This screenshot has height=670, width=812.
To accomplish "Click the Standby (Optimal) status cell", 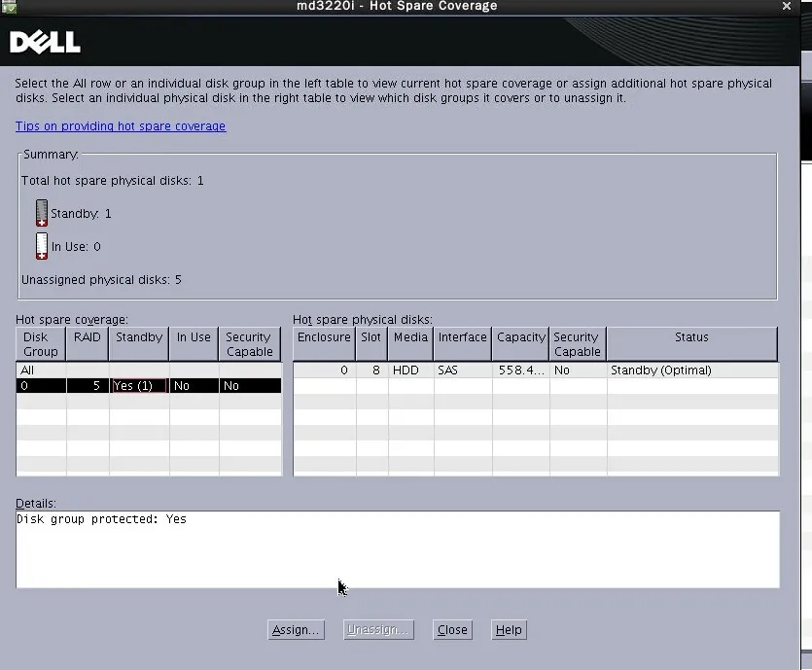I will (x=692, y=370).
